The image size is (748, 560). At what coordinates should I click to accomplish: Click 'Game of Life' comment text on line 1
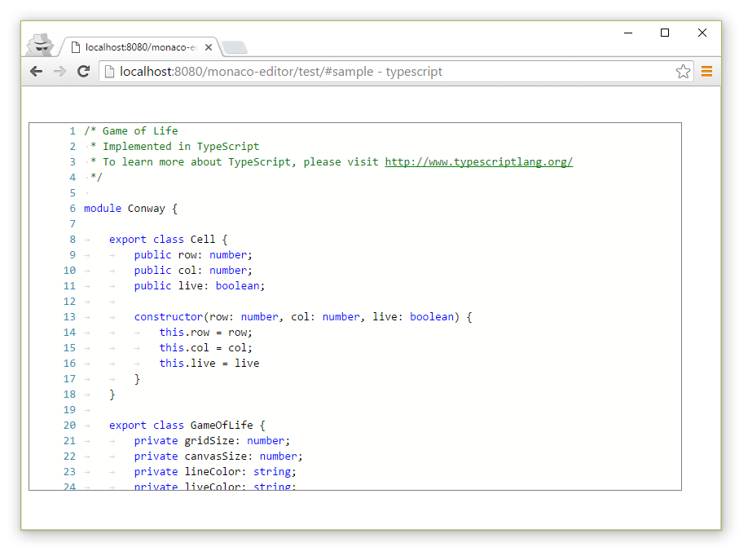coord(140,130)
